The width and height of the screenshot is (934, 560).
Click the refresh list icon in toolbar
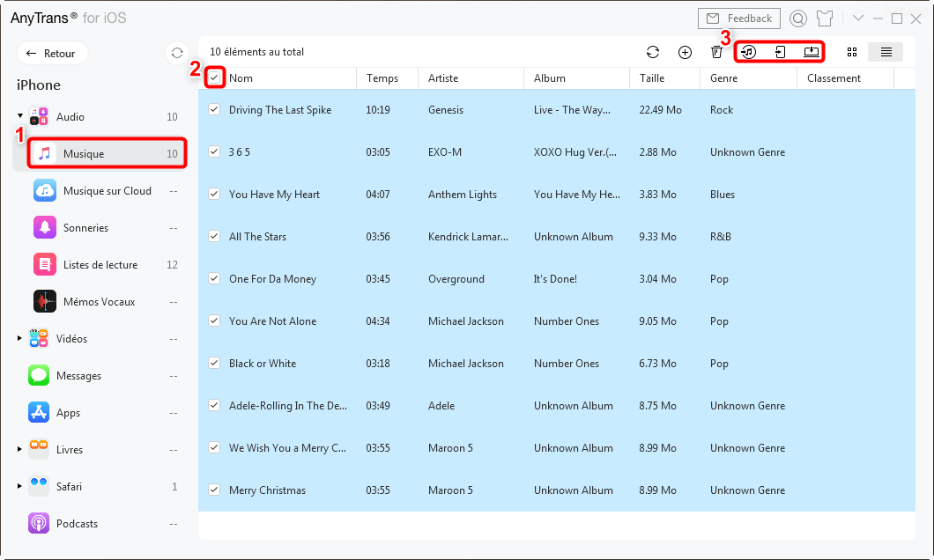click(653, 52)
